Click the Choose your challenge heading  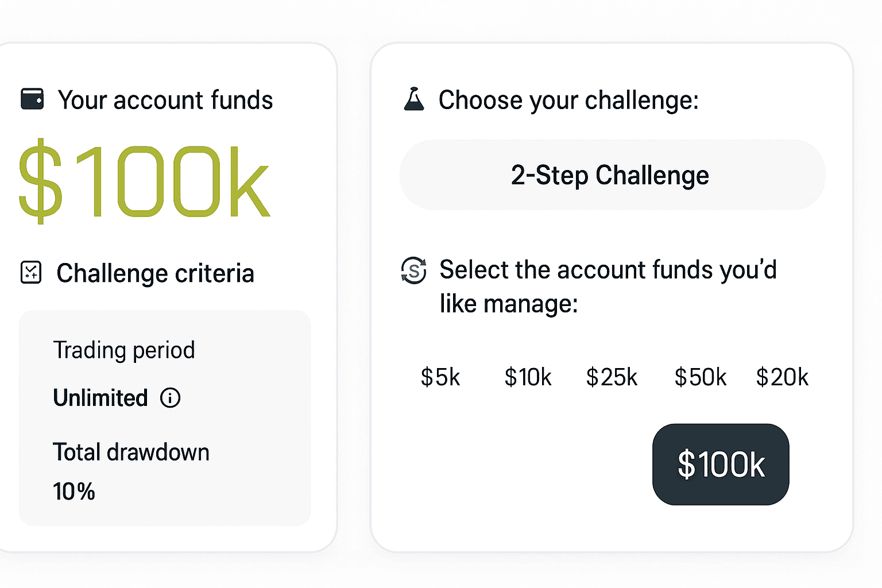pyautogui.click(x=568, y=100)
